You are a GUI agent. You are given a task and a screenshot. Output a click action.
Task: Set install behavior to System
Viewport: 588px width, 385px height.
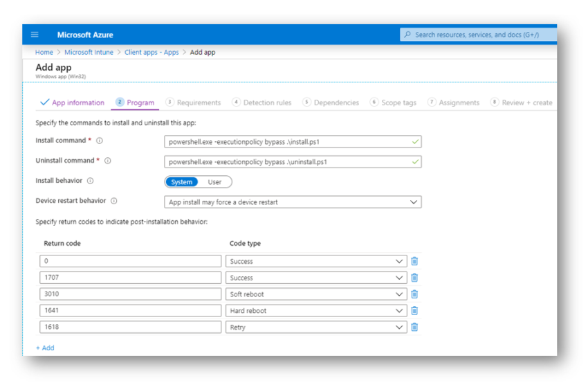coord(181,182)
